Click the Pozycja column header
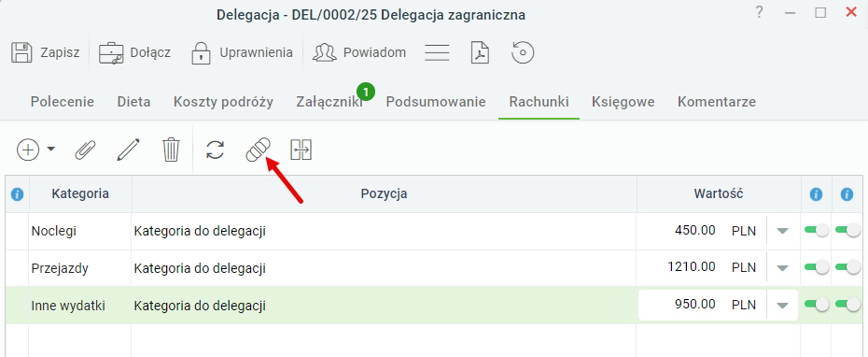The height and width of the screenshot is (357, 868). coord(385,194)
